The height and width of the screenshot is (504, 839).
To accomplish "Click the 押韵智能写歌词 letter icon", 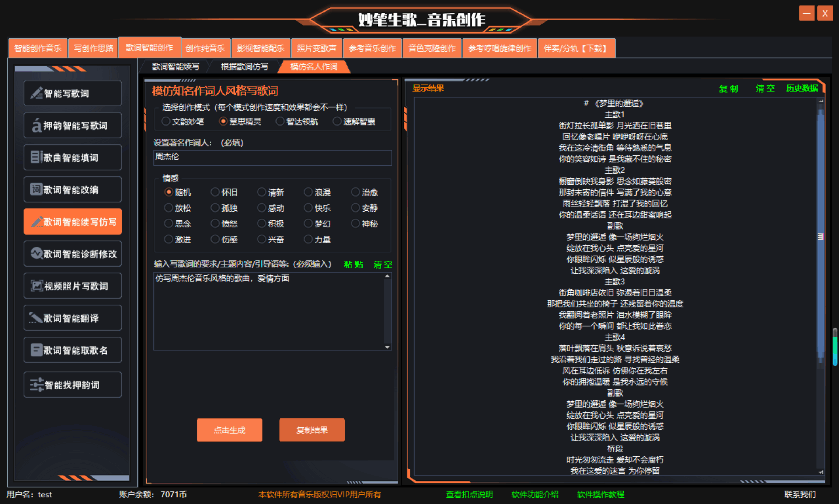I will (x=36, y=126).
